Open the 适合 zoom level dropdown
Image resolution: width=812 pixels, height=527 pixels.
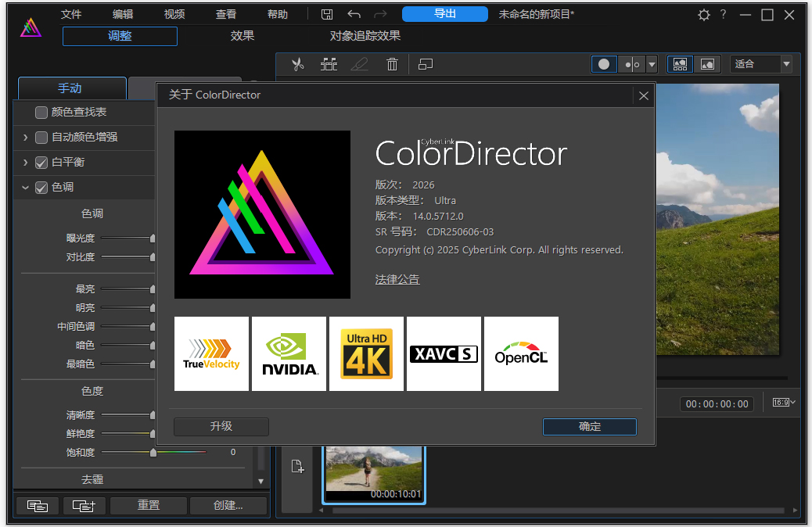click(x=785, y=64)
